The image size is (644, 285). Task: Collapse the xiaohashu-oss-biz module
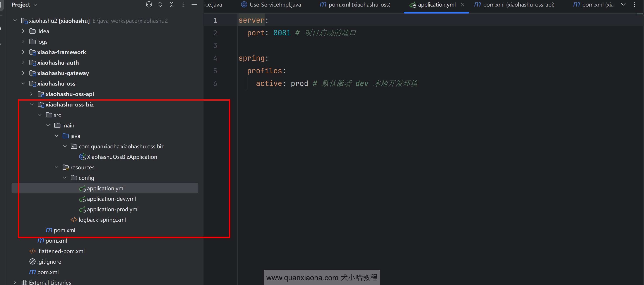[31, 105]
